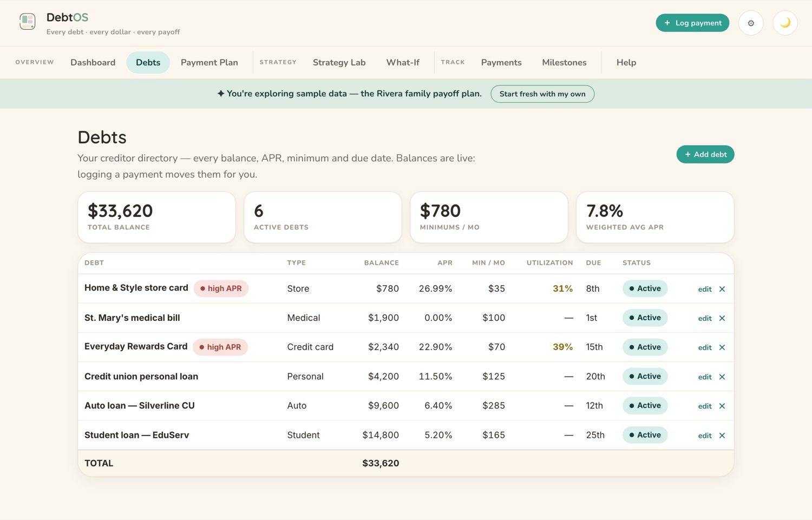Click Active status of Everyday Rewards Card
812x520 pixels.
645,347
